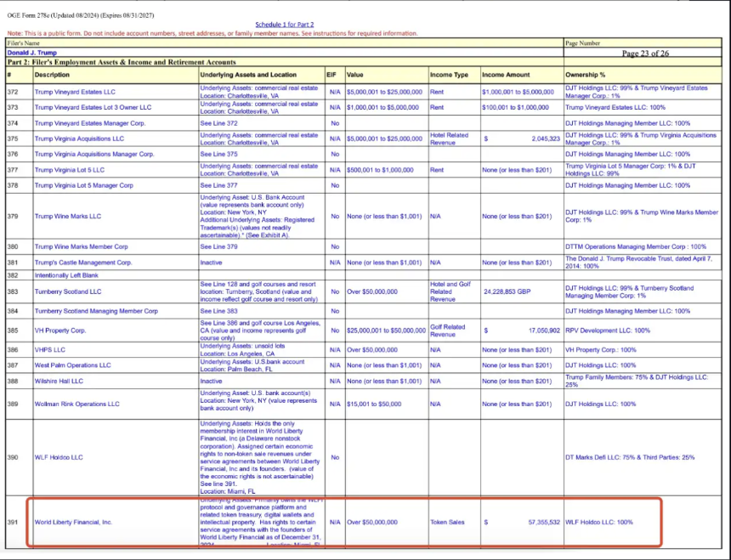Click the filer name "Donald J. Trump"
This screenshot has height=560, width=731.
[32, 52]
